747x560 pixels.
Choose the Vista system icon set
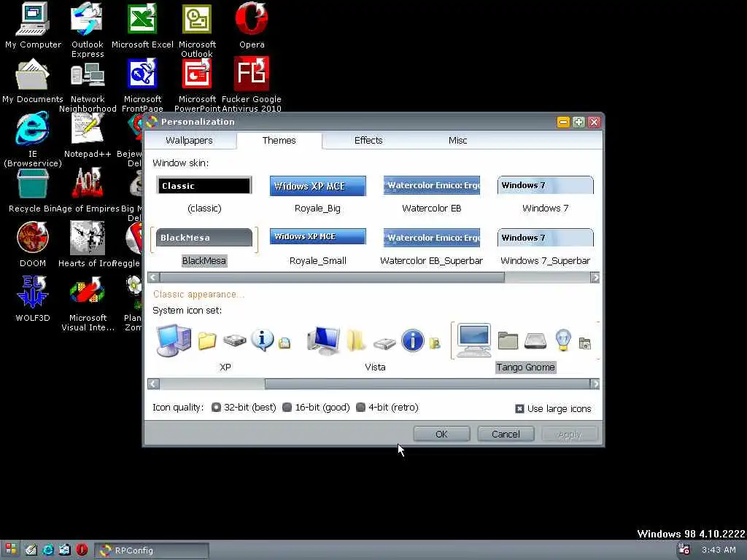pyautogui.click(x=375, y=346)
